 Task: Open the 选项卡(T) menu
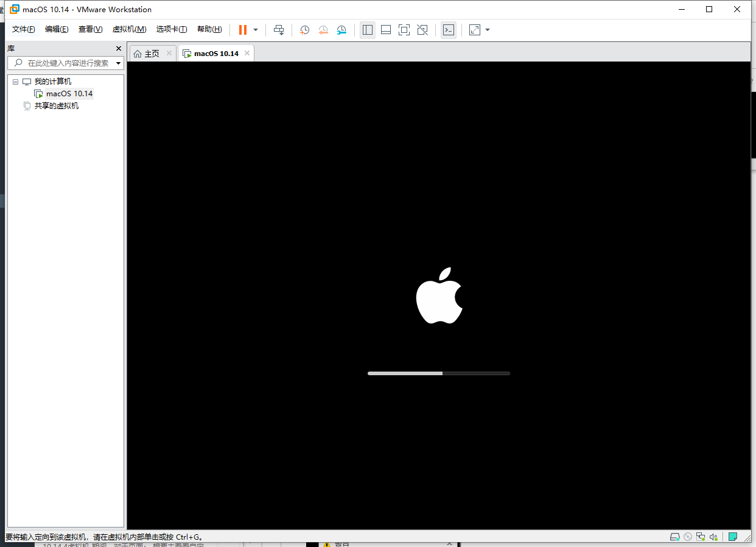172,29
